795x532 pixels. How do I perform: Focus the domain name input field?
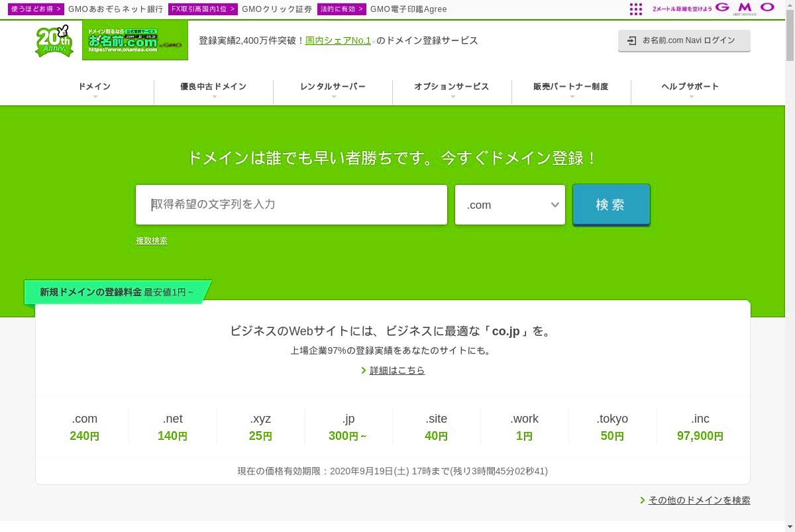(x=291, y=205)
